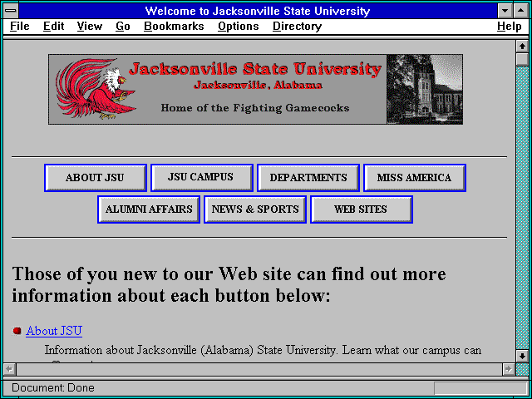This screenshot has height=399, width=532.
Task: Click the progress bar in status bar
Action: [480, 388]
